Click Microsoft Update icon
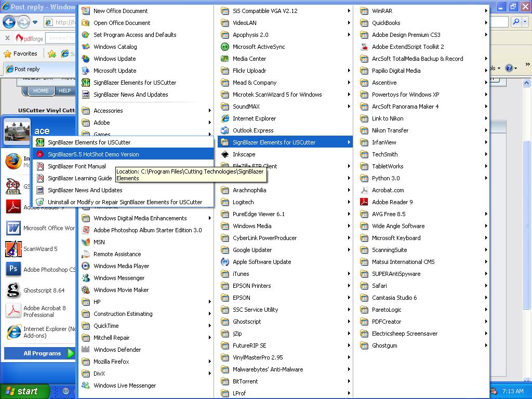Screen dimensions: 532x399 click(86, 71)
